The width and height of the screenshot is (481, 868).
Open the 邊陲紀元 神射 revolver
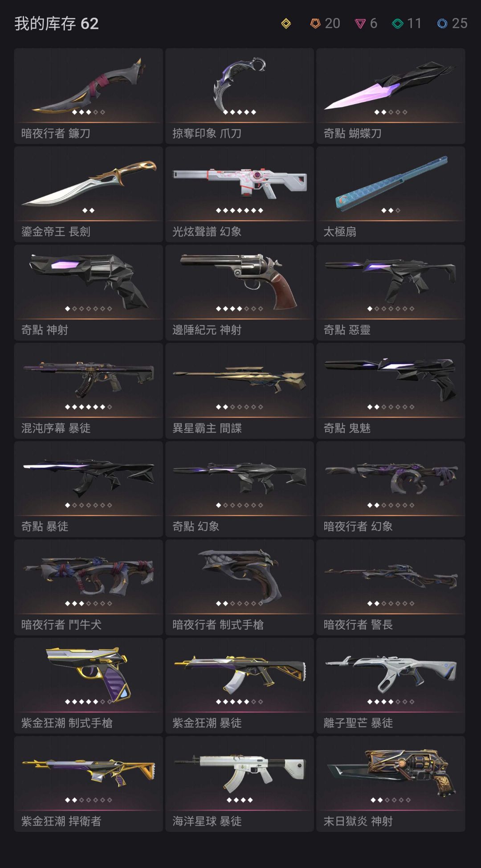[x=240, y=293]
